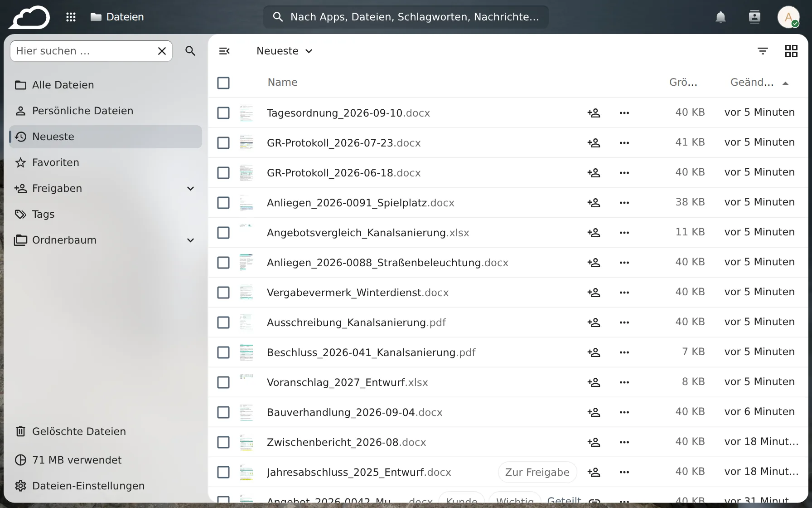The image size is (812, 508).
Task: Sort files by Name column header
Action: tap(282, 83)
